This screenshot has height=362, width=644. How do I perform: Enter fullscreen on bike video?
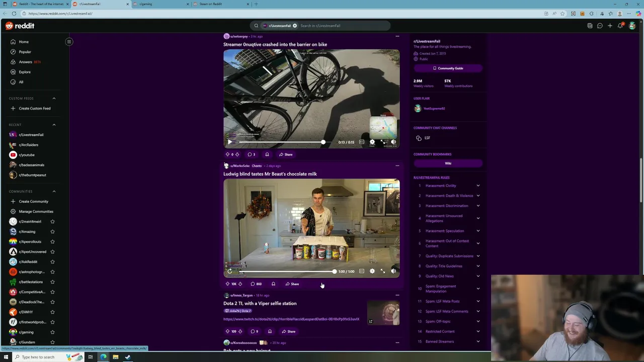[x=383, y=142]
